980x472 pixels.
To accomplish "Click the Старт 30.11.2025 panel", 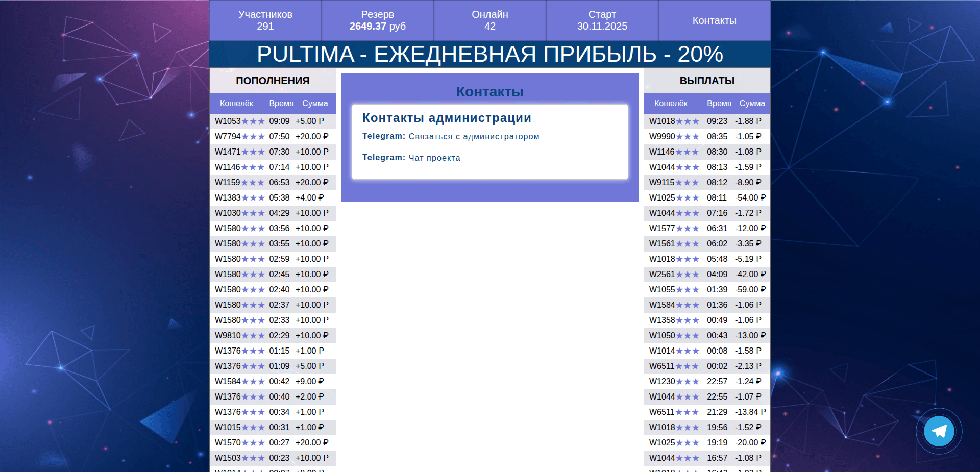I will coord(602,20).
